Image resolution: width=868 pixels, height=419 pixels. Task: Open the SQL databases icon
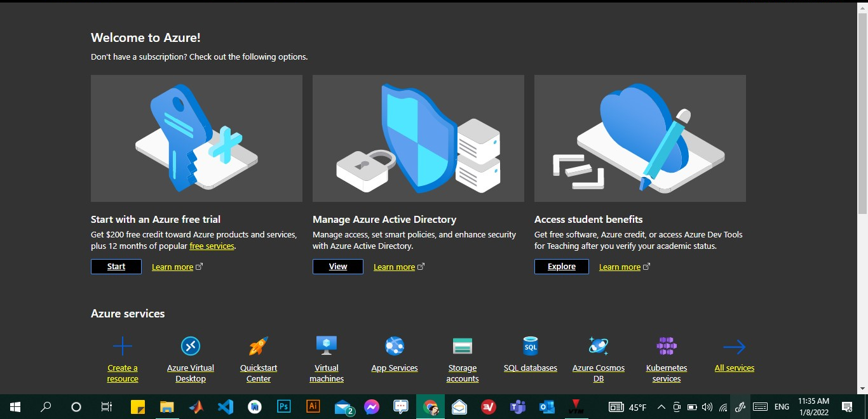point(531,346)
